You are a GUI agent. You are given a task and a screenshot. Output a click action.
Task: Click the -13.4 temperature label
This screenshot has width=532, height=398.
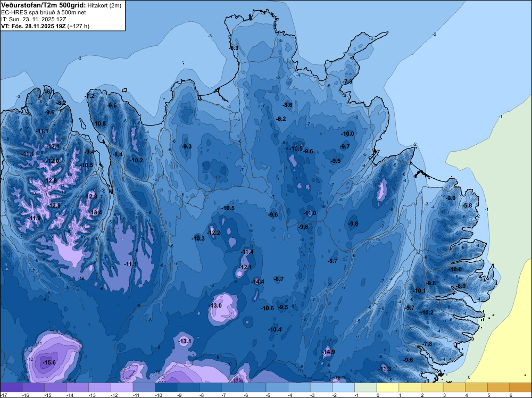(x=96, y=213)
